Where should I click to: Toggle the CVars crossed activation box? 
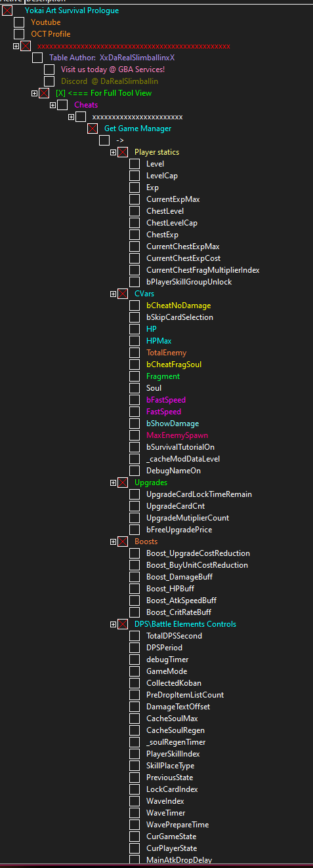pyautogui.click(x=123, y=294)
